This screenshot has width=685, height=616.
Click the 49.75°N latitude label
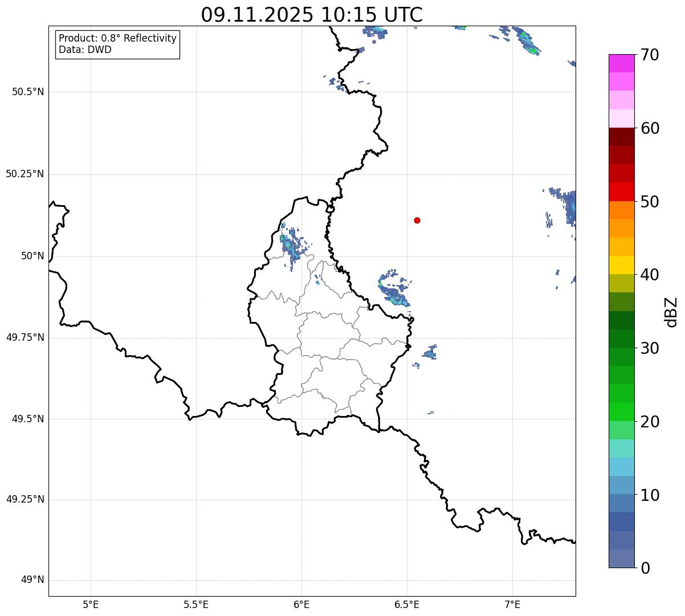pos(25,337)
